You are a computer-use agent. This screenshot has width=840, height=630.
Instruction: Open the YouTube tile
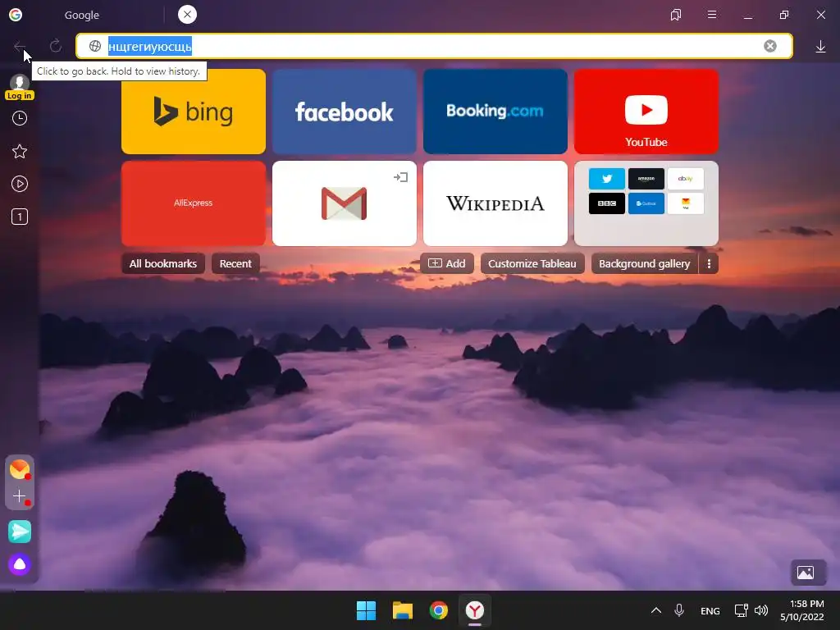(646, 112)
